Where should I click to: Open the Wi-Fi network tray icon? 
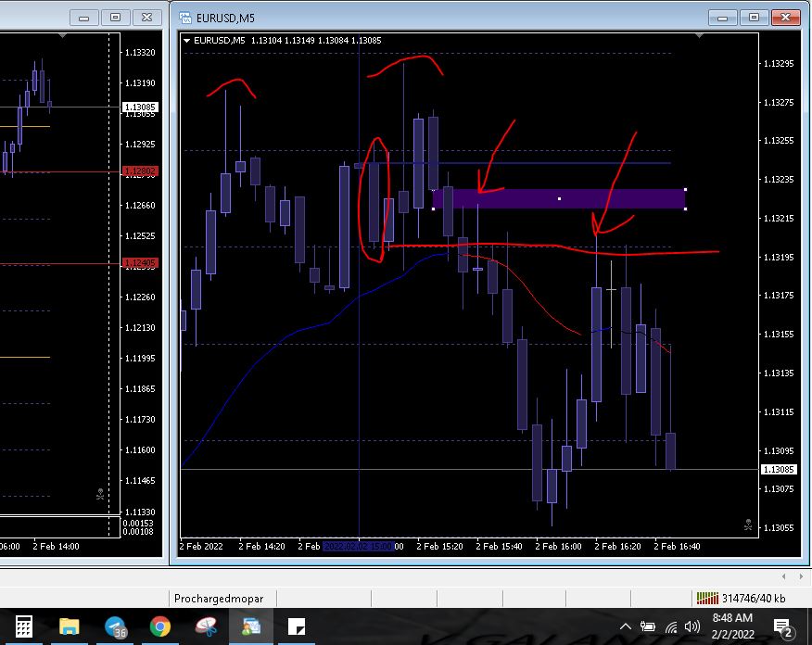click(x=670, y=626)
